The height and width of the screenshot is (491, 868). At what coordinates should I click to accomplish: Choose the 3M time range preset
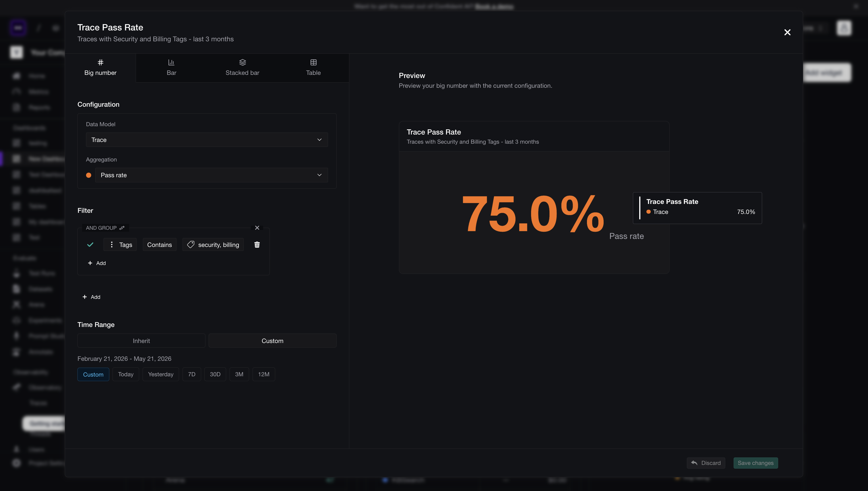(239, 374)
